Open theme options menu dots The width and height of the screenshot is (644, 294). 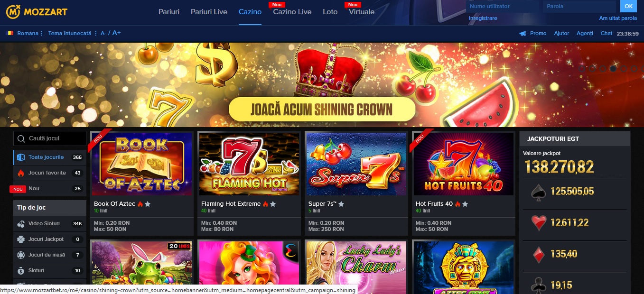(x=96, y=33)
